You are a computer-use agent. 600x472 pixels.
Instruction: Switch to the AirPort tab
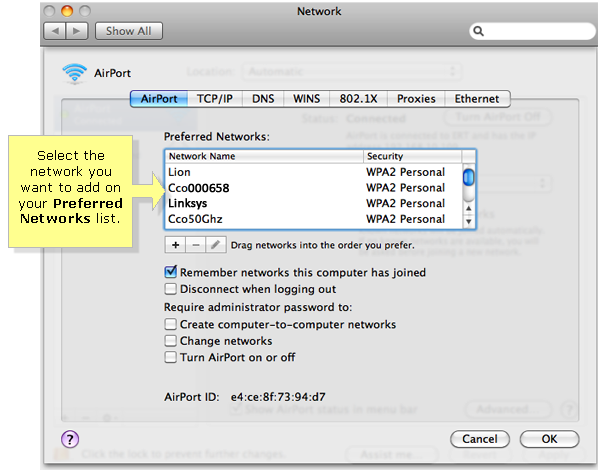[159, 99]
